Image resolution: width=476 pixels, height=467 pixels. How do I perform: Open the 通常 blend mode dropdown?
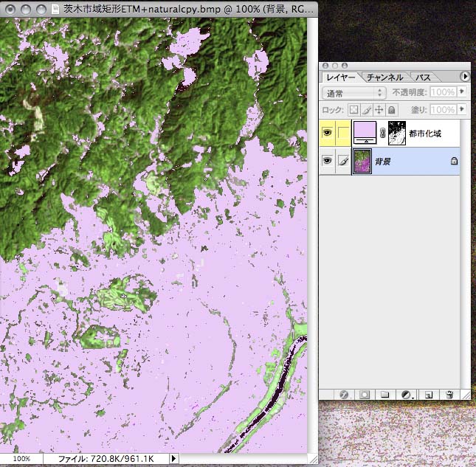pyautogui.click(x=354, y=93)
